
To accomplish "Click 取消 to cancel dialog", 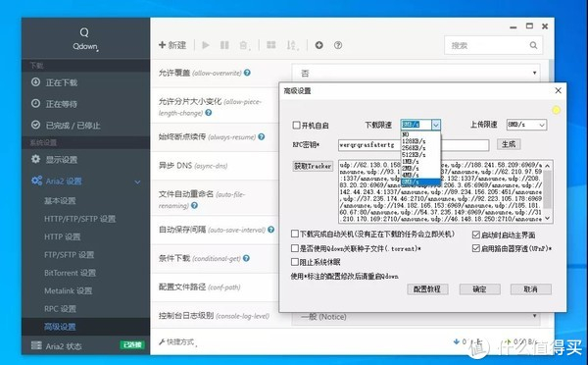I will coord(530,289).
